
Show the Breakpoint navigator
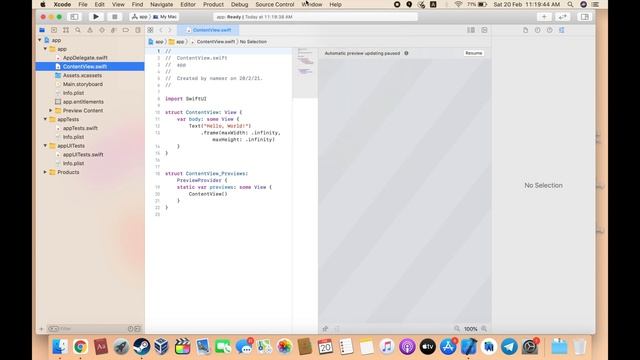coord(126,30)
